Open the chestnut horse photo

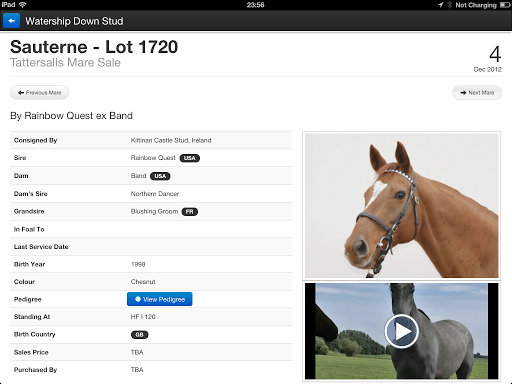coord(402,206)
